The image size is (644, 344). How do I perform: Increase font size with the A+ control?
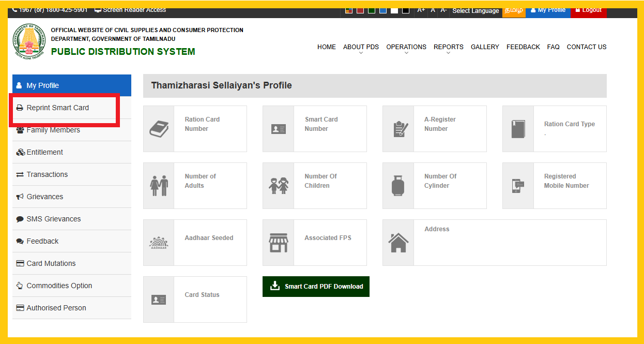pyautogui.click(x=421, y=9)
